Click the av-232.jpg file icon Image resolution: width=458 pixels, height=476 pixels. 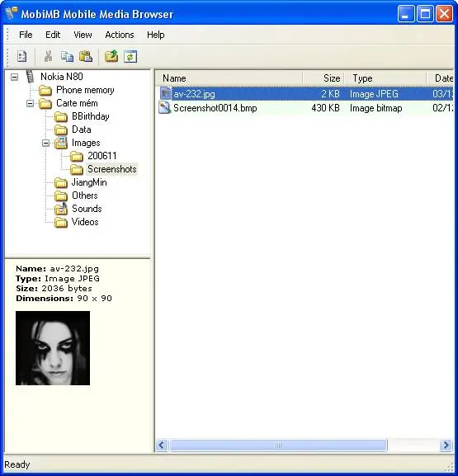[165, 93]
